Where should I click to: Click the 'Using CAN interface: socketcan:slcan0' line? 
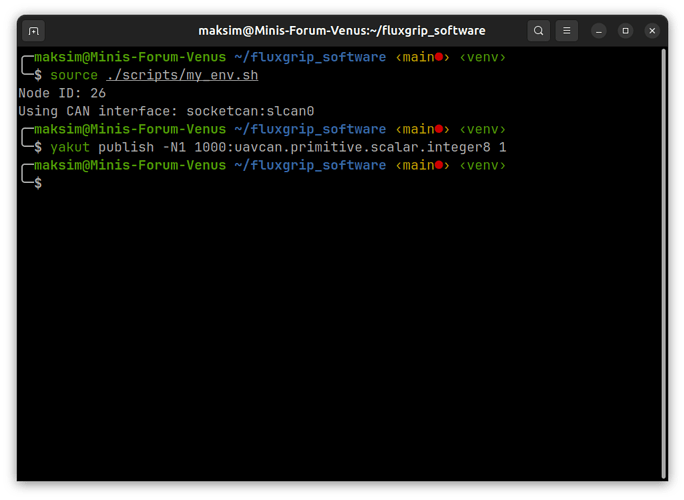coord(166,111)
